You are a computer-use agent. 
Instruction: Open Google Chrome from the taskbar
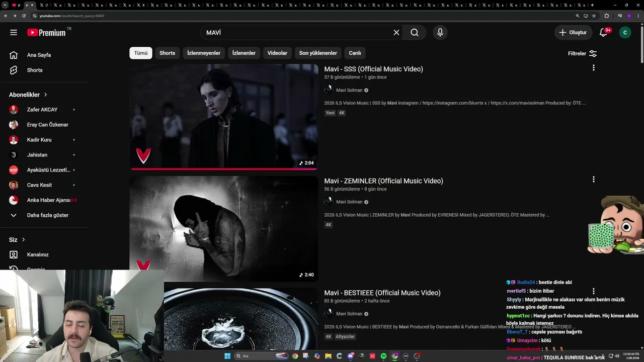[x=295, y=356]
